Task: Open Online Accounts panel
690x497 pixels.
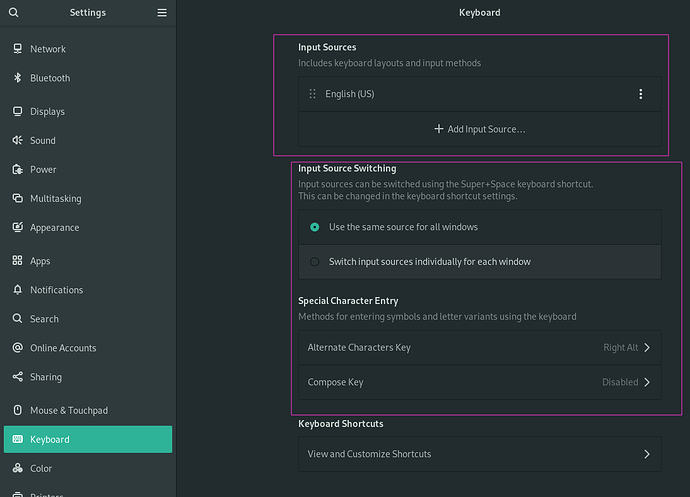Action: coord(63,348)
